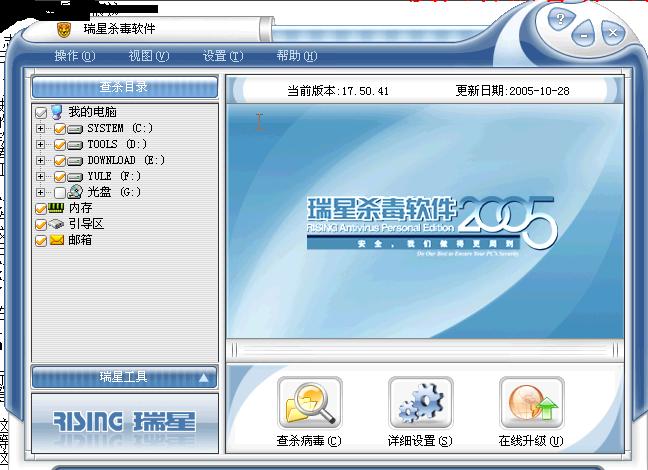Open the 视图(V) menu
The image size is (648, 470).
pos(149,56)
